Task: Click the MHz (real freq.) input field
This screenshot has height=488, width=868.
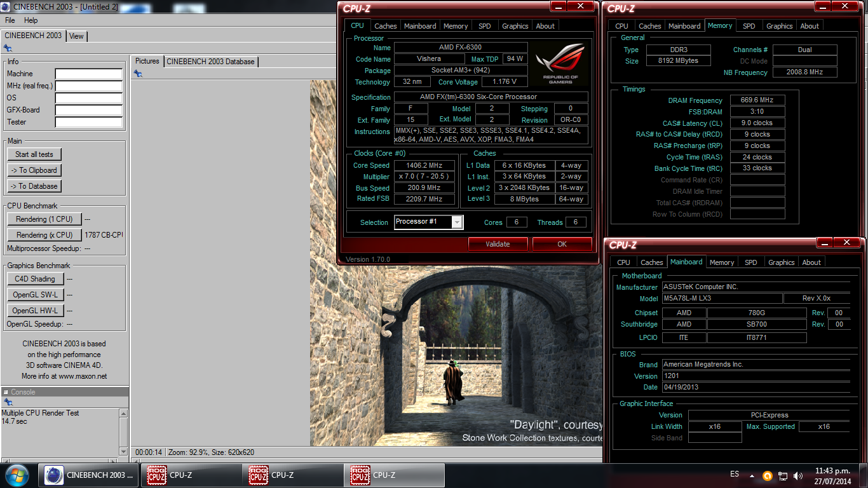Action: pyautogui.click(x=89, y=86)
